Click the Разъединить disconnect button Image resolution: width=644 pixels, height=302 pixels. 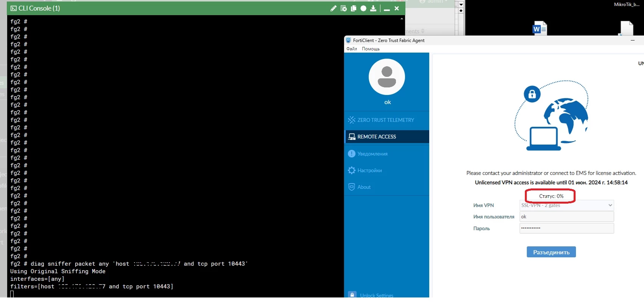tap(551, 252)
